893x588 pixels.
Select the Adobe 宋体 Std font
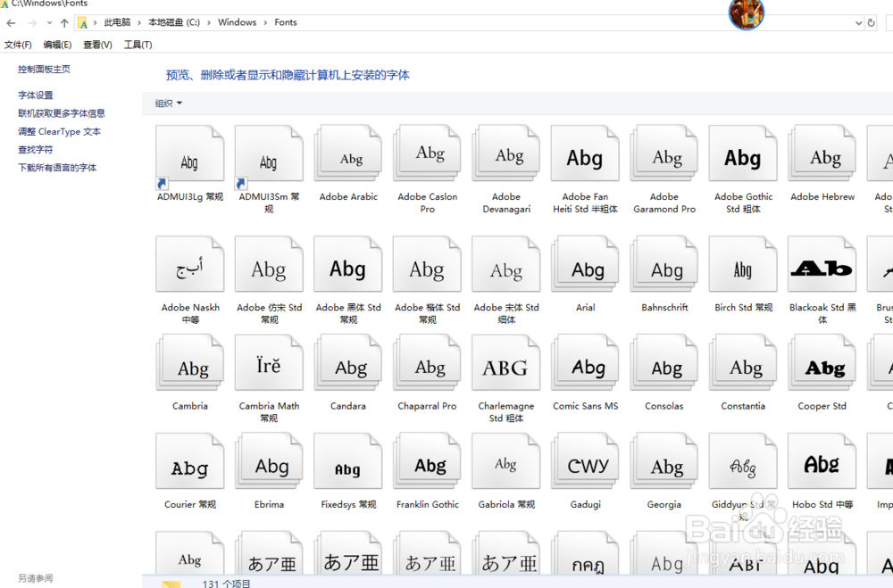pyautogui.click(x=506, y=265)
